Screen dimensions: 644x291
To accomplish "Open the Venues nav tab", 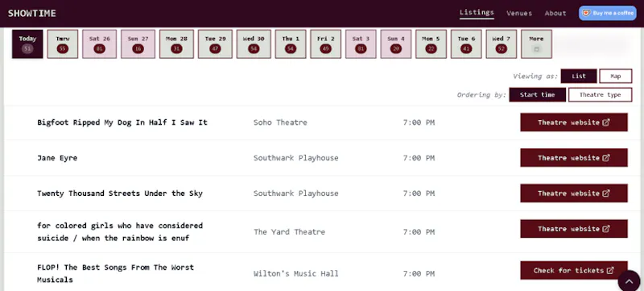I will tap(519, 13).
